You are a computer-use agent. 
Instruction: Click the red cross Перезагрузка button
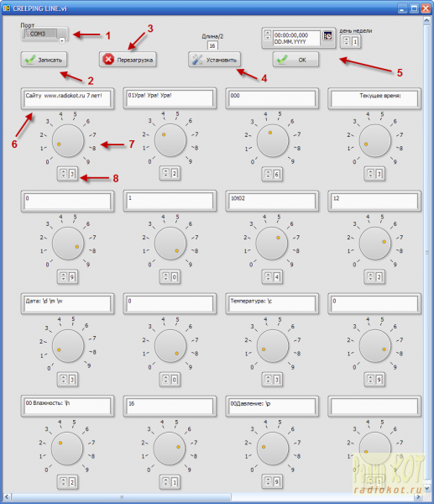(128, 60)
